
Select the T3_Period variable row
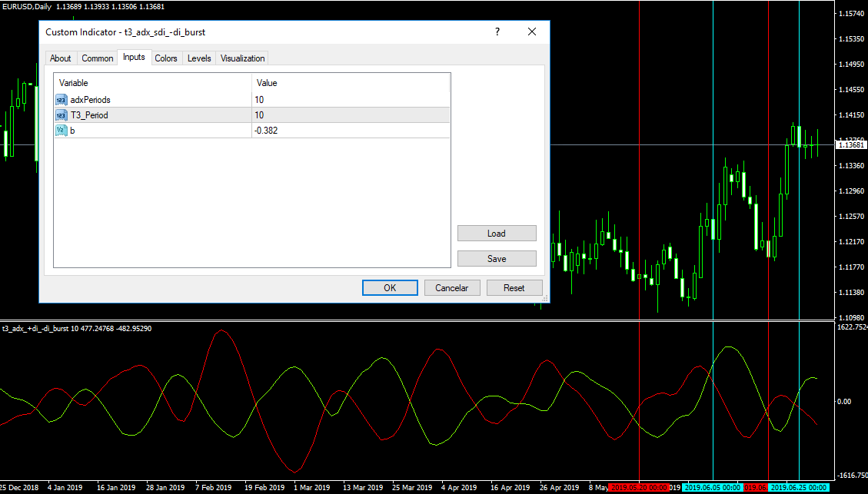(252, 115)
